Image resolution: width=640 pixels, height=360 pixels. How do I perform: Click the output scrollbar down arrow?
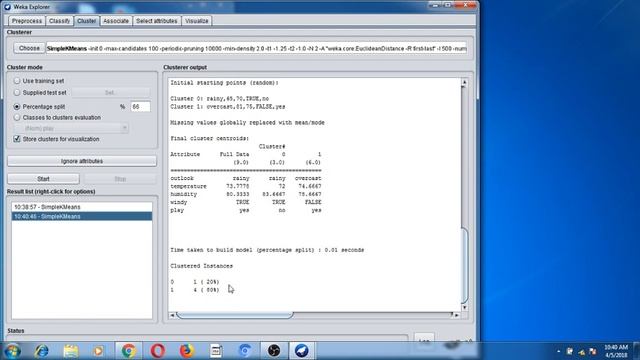coord(464,307)
